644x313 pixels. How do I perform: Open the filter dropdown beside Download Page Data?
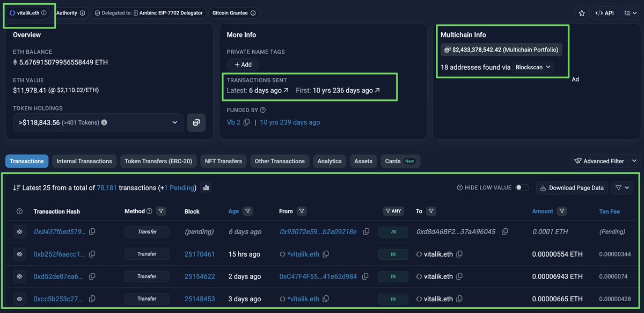click(x=623, y=188)
